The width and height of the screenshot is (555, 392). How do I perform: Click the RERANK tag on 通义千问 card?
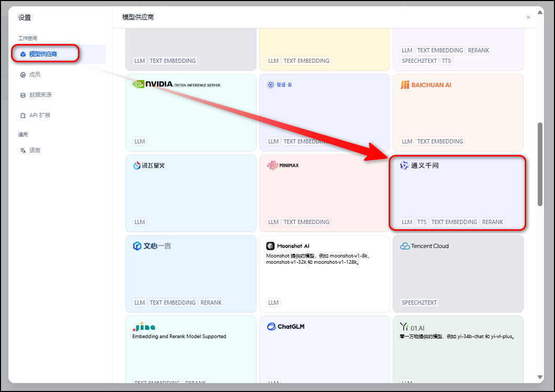click(x=493, y=222)
